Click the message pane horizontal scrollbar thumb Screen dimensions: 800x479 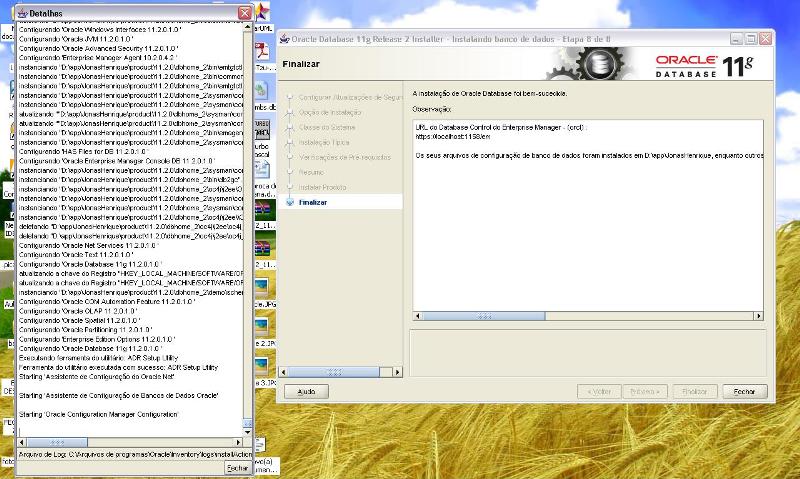pyautogui.click(x=484, y=316)
